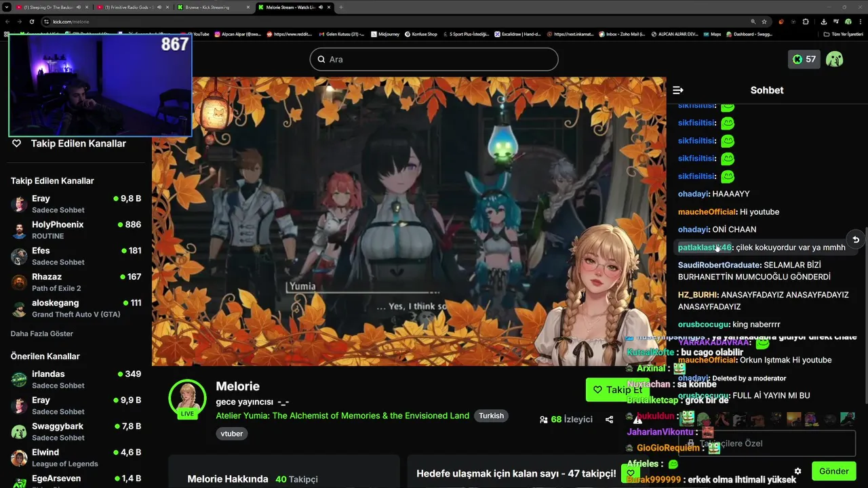This screenshot has height=488, width=868.
Task: Open Eray channel with 9,8 B viewers
Action: click(x=76, y=204)
